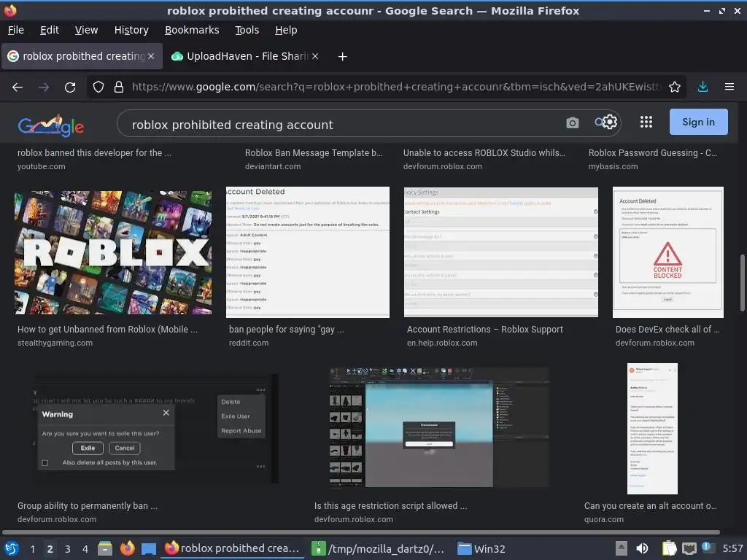This screenshot has width=747, height=560.
Task: Open 'Roblox Ban Message Template' deviantart result
Action: [x=314, y=153]
